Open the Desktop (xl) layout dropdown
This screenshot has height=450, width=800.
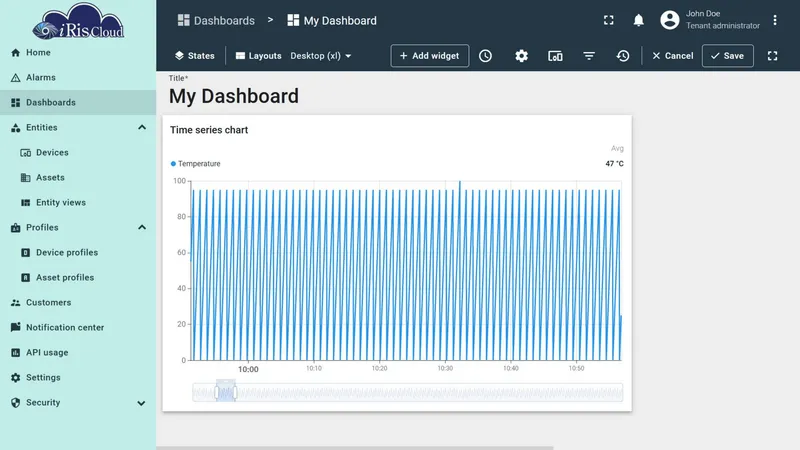(x=321, y=56)
